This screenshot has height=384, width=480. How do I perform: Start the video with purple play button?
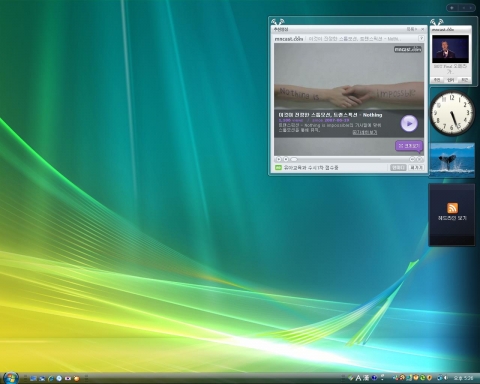tap(409, 123)
